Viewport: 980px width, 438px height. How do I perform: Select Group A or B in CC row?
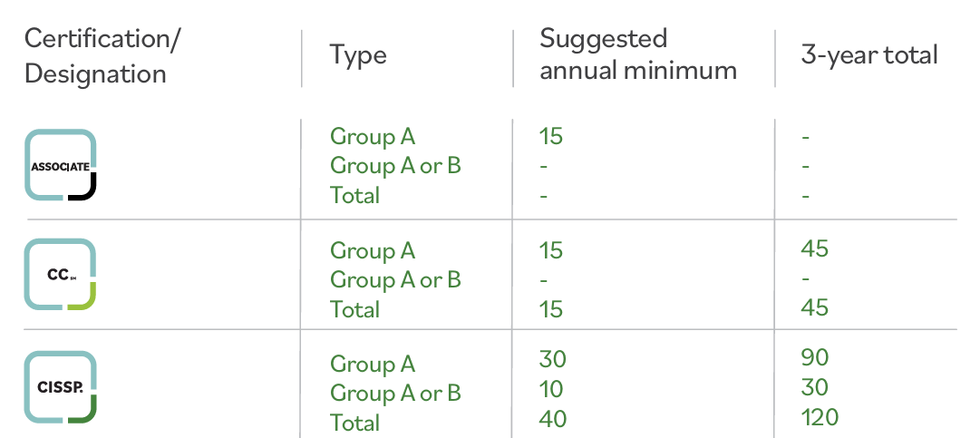[x=395, y=280]
